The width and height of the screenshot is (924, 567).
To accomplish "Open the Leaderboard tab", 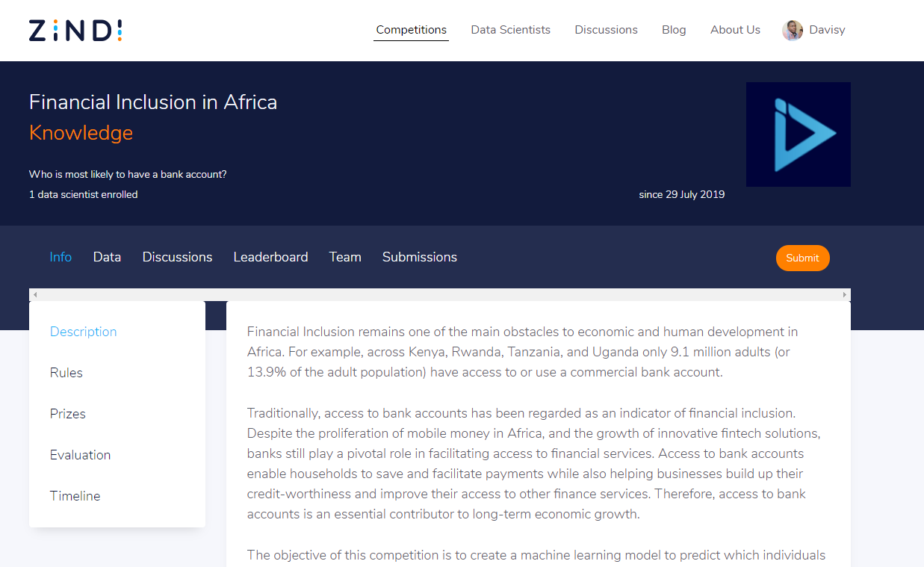I will point(270,257).
